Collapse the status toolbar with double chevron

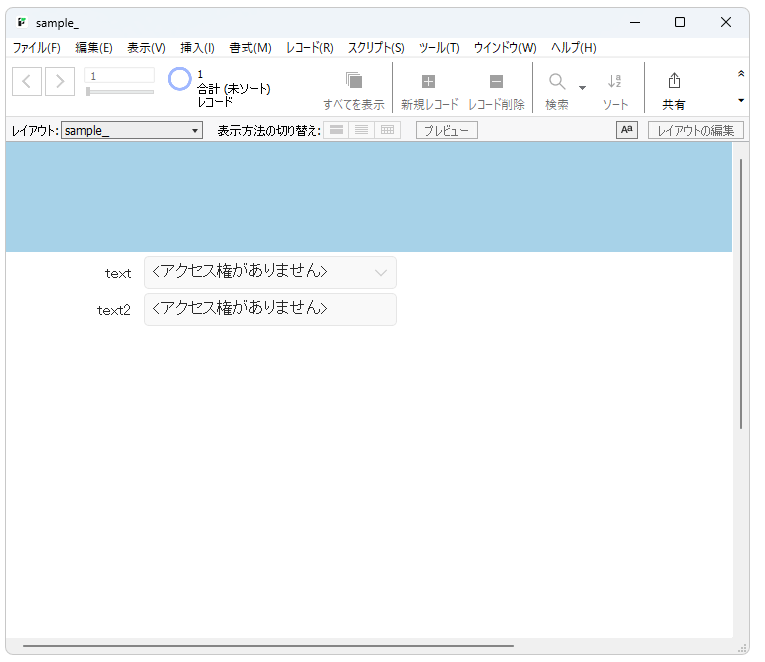pyautogui.click(x=741, y=74)
